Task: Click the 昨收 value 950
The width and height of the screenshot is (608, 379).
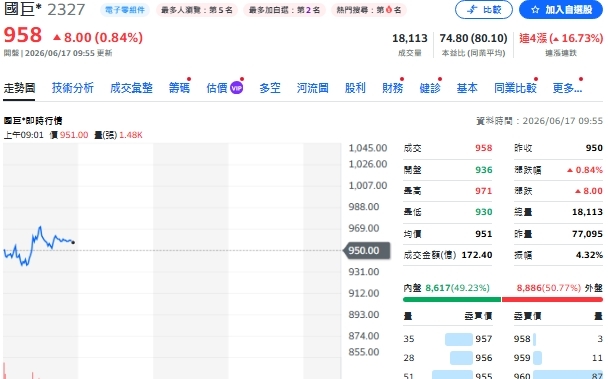Action: click(594, 148)
